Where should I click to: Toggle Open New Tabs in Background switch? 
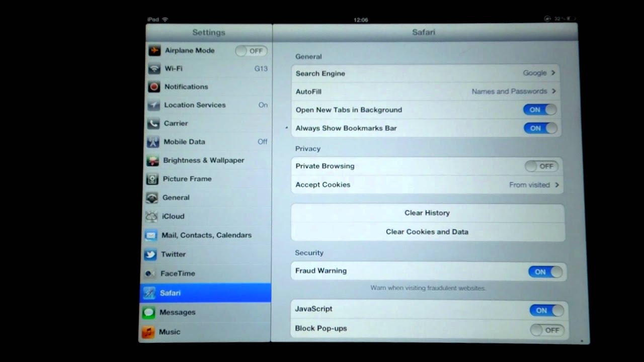tap(540, 110)
